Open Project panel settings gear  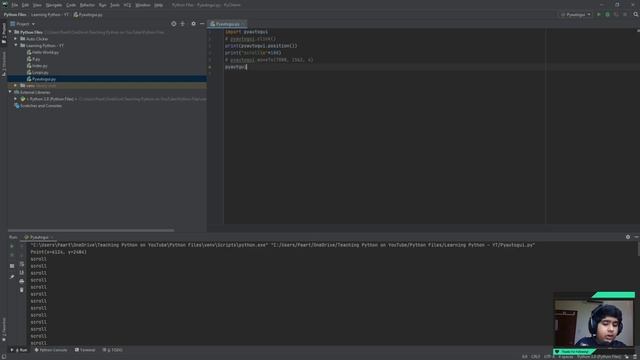(193, 24)
